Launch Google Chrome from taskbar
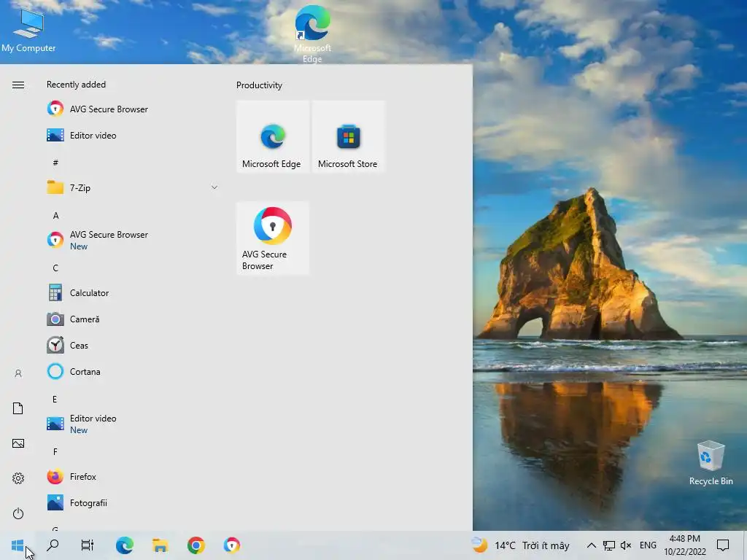 tap(196, 545)
